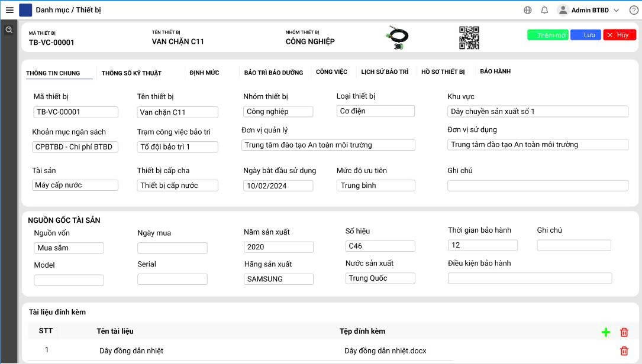This screenshot has height=364, width=642.
Task: Open the Nguồn vốn field
Action: (69, 248)
